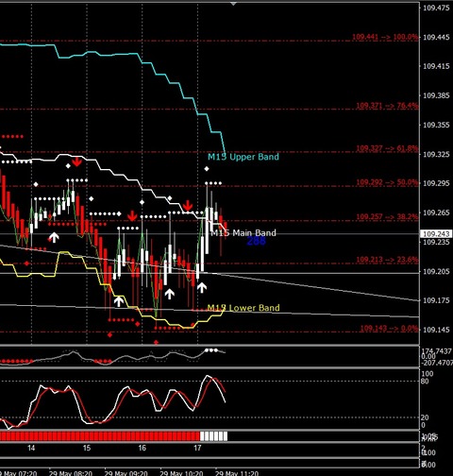The image size is (453, 476).
Task: Click price axis value 109.325
Action: coord(436,154)
